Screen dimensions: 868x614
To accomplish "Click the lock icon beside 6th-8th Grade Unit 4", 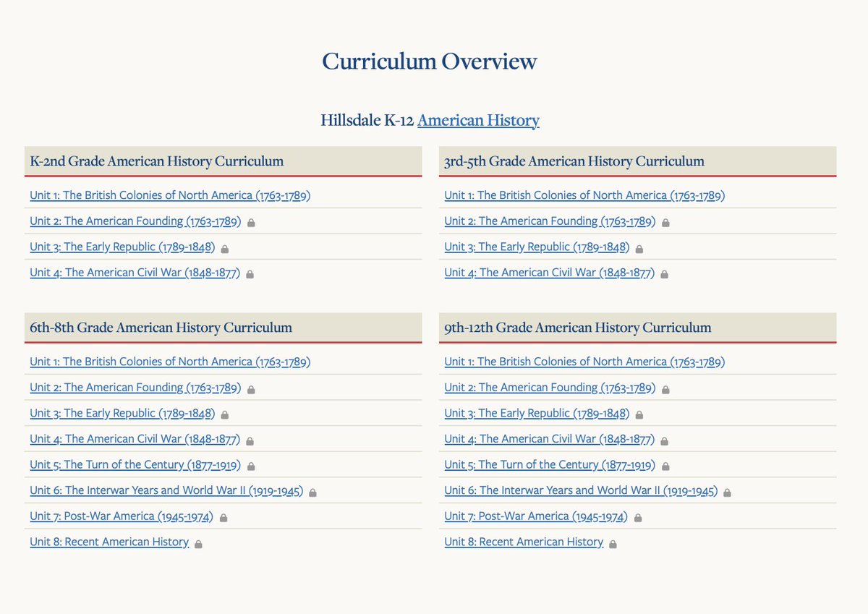I will point(250,441).
